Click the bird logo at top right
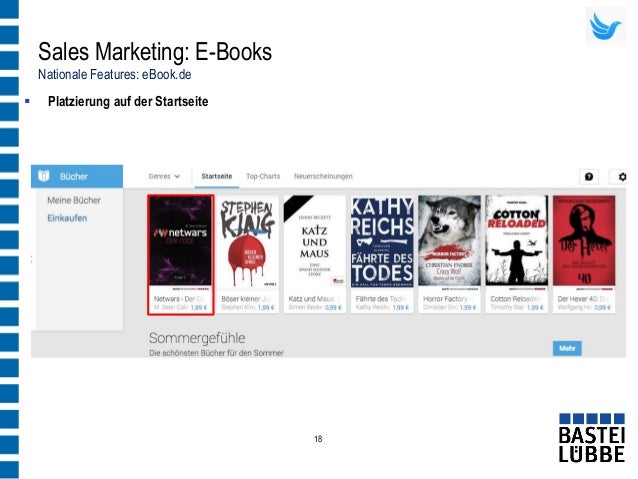This screenshot has height=479, width=638. pyautogui.click(x=605, y=26)
